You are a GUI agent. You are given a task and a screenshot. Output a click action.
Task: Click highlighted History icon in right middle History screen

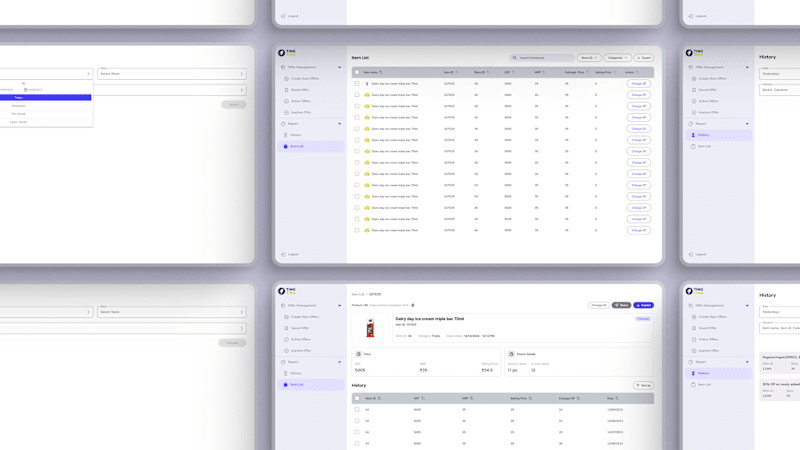[693, 135]
